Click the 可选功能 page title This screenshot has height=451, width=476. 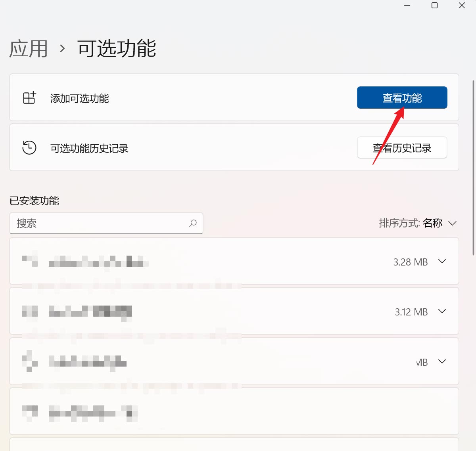pyautogui.click(x=117, y=49)
